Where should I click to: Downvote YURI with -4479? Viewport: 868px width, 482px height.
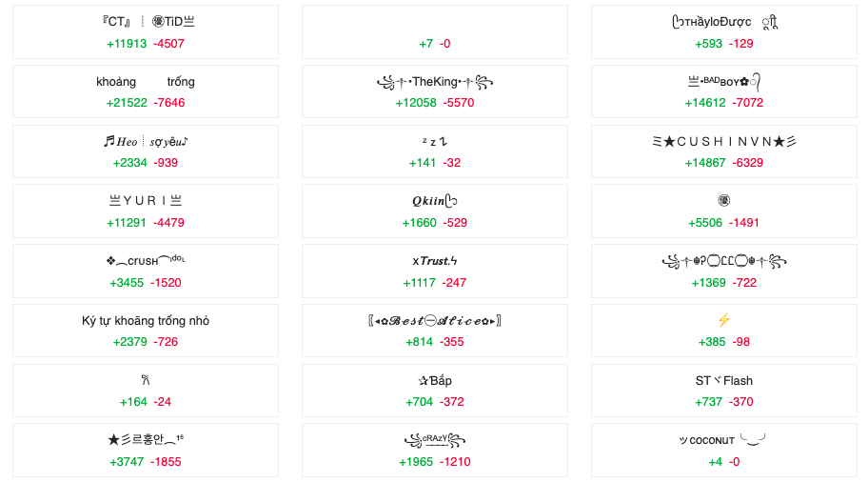coord(168,223)
